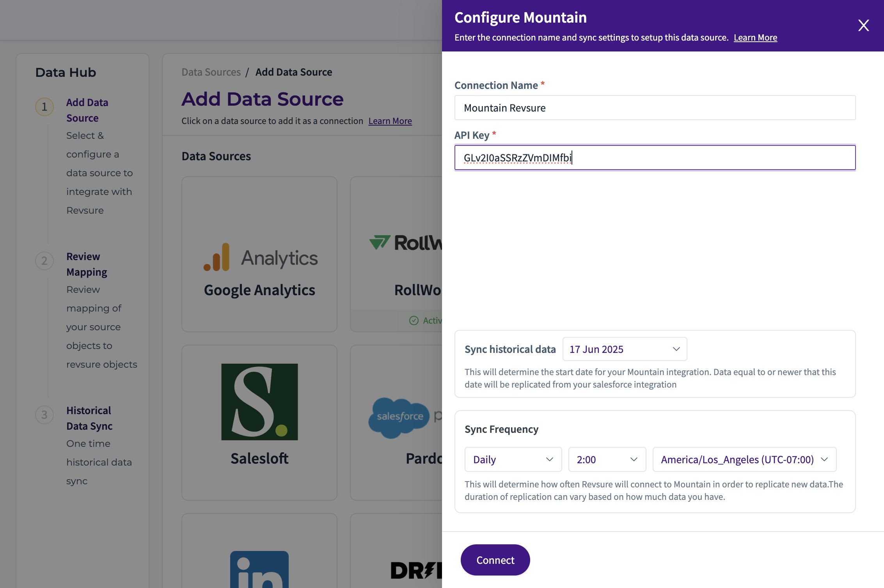Screen dimensions: 884x588
Task: Open the Sync historical data date dropdown
Action: pos(625,349)
